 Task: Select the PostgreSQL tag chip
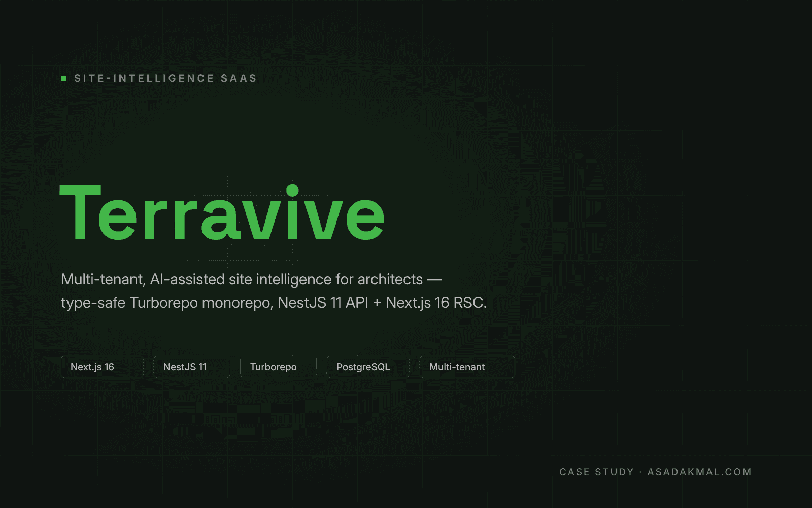(368, 367)
